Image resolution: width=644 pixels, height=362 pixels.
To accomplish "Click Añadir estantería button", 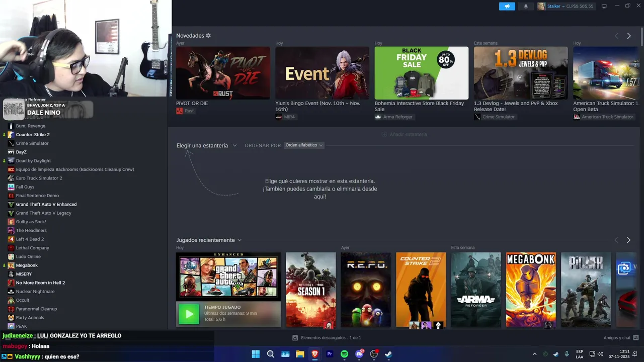I will (x=405, y=134).
